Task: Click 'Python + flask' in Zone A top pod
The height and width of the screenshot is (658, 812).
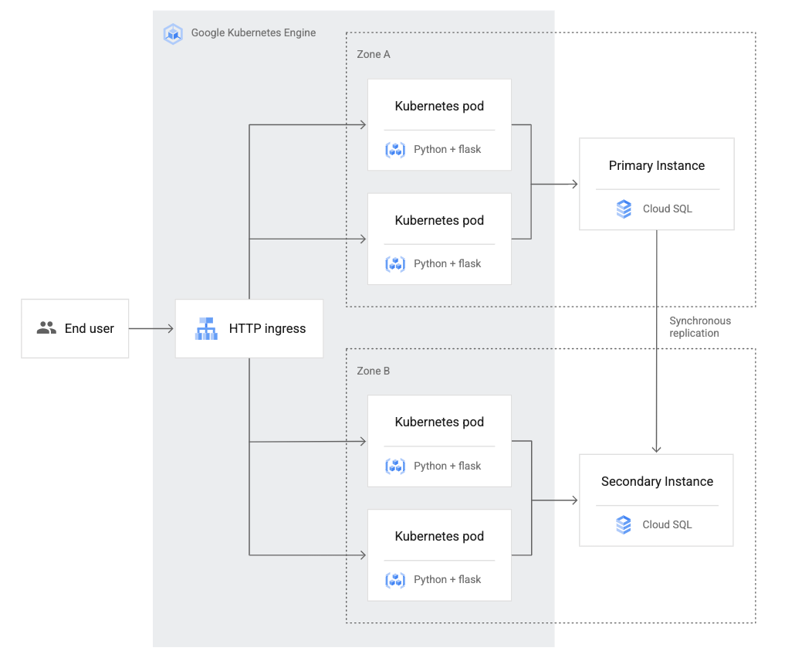Action: click(x=448, y=149)
